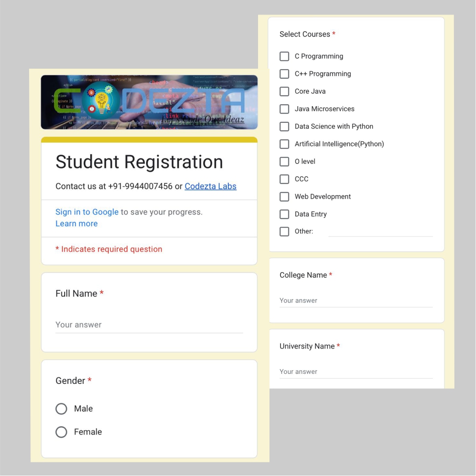The image size is (476, 476).
Task: Check the CCC course option
Action: (x=284, y=179)
